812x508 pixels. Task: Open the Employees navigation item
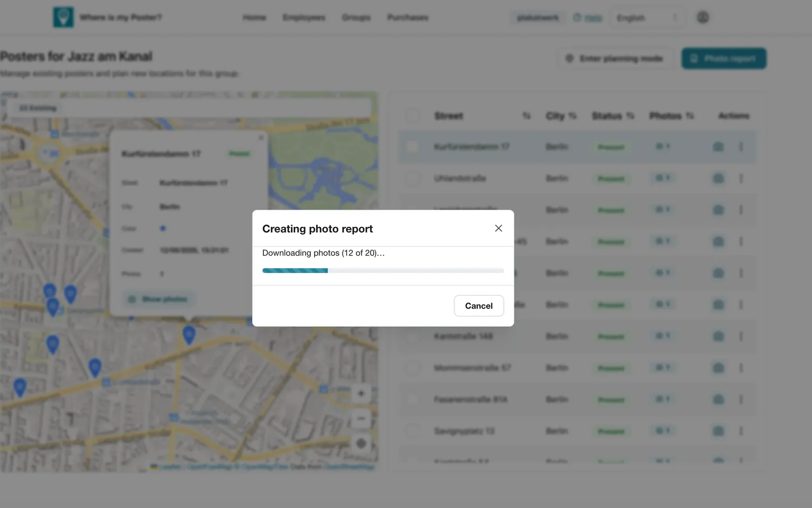304,18
